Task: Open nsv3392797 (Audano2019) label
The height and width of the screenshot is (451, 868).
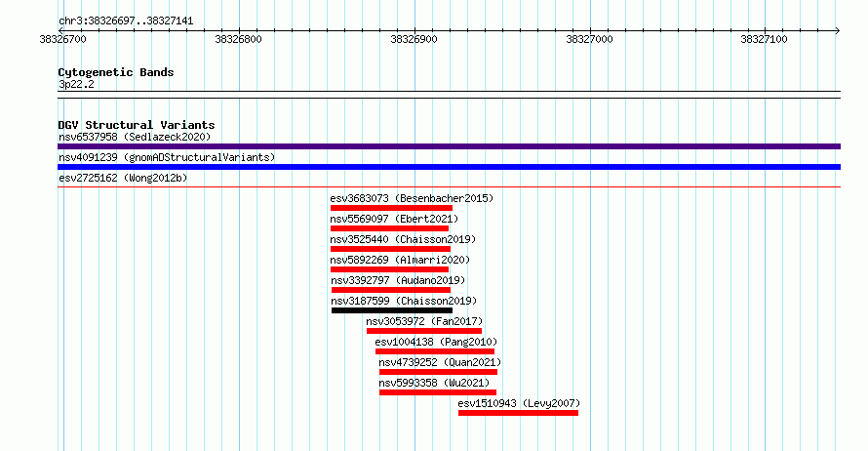Action: pyautogui.click(x=398, y=280)
